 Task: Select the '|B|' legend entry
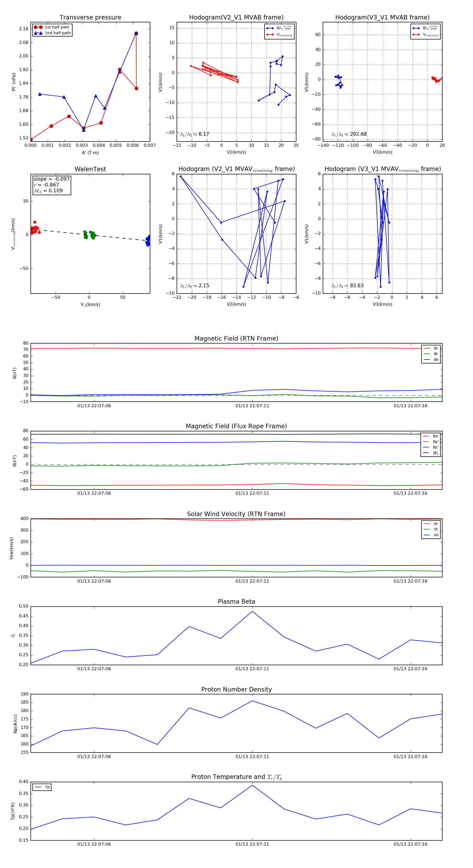pos(431,453)
